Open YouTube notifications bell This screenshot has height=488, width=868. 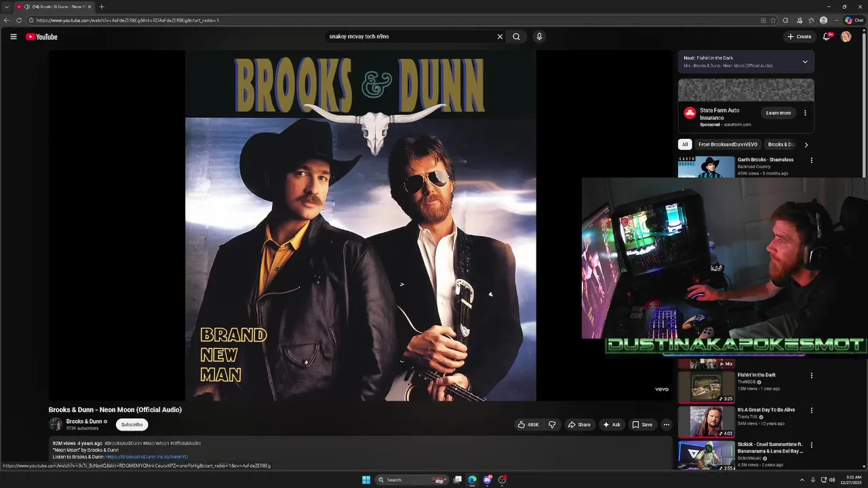[827, 37]
